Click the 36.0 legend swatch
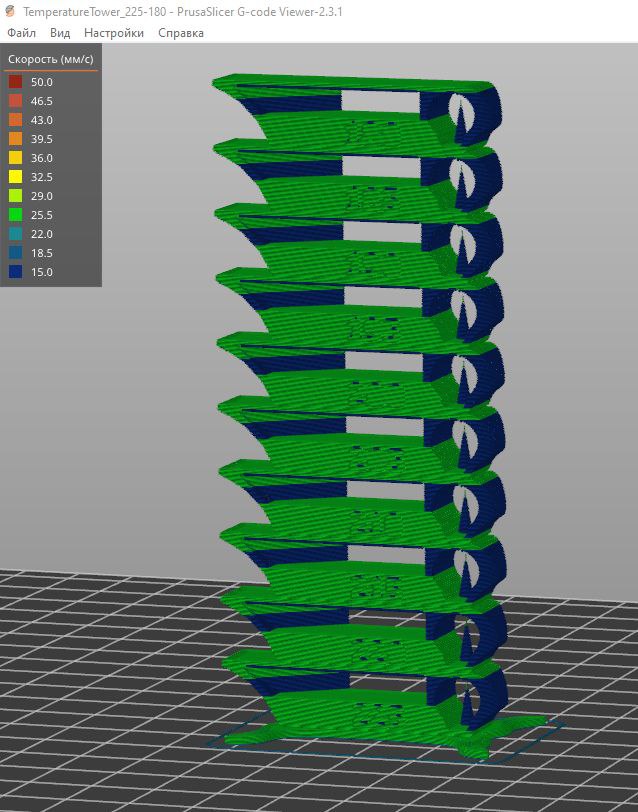This screenshot has width=638, height=812. [x=16, y=158]
